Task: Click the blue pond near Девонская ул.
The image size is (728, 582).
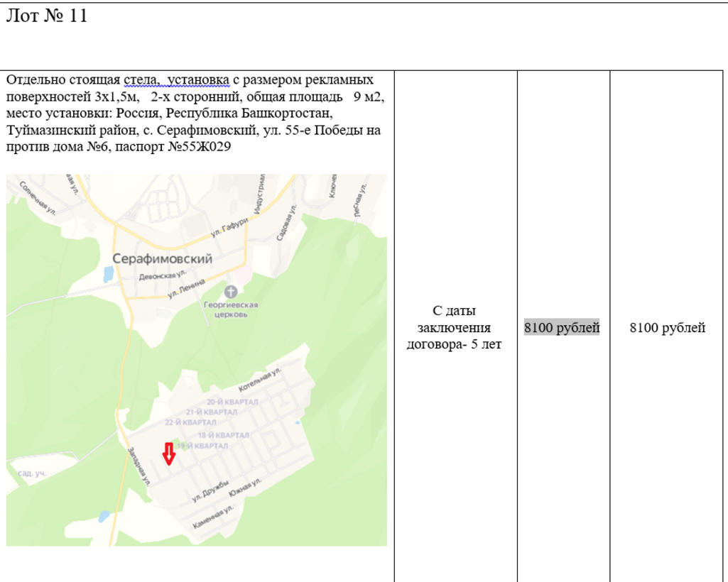Action: [x=107, y=273]
